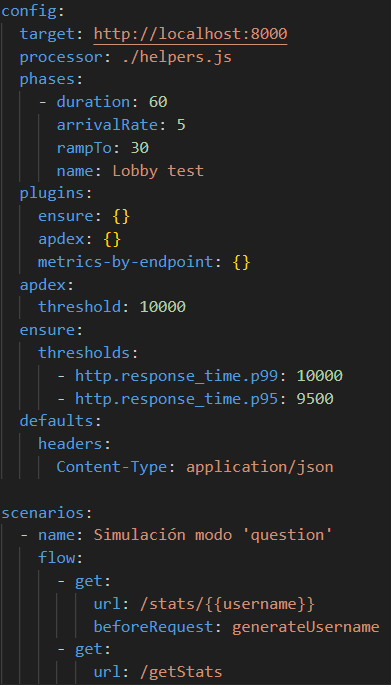Click the p99 threshold value 10000
The height and width of the screenshot is (685, 391).
tap(320, 376)
